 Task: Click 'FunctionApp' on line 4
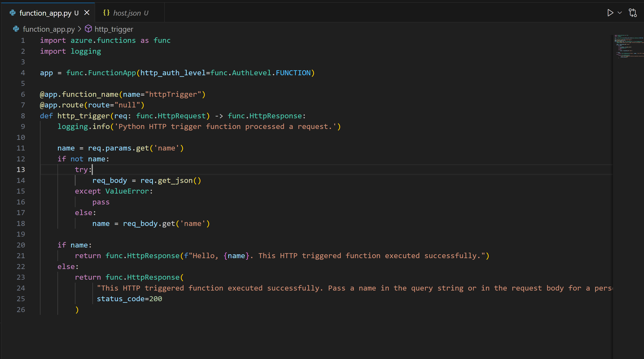pyautogui.click(x=112, y=73)
